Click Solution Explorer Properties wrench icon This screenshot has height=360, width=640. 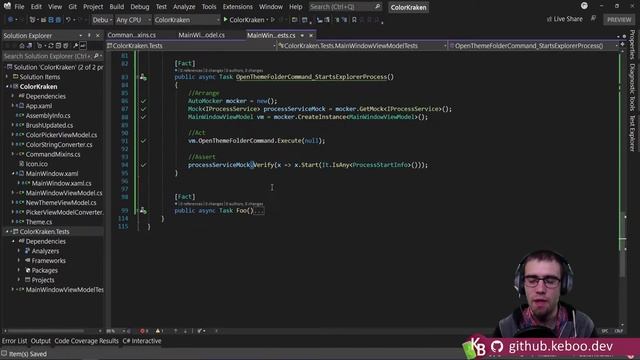point(76,46)
